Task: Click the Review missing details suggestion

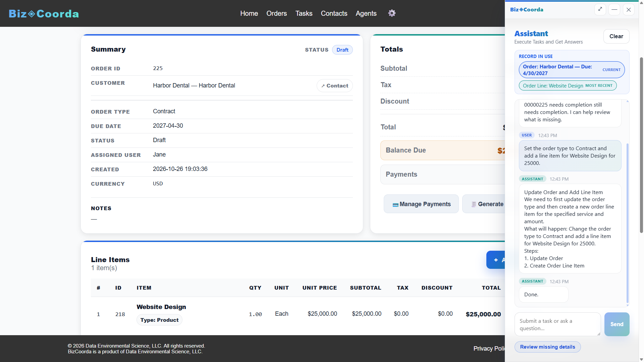Action: [x=547, y=347]
